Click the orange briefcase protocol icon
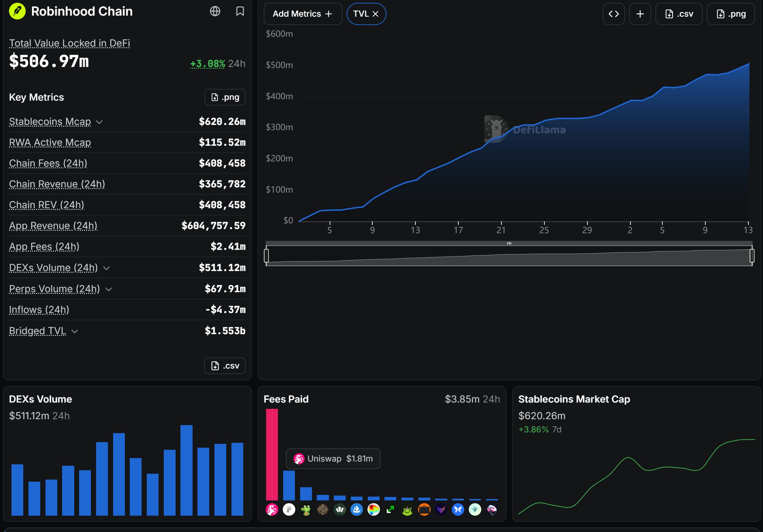The width and height of the screenshot is (763, 532). (x=424, y=509)
